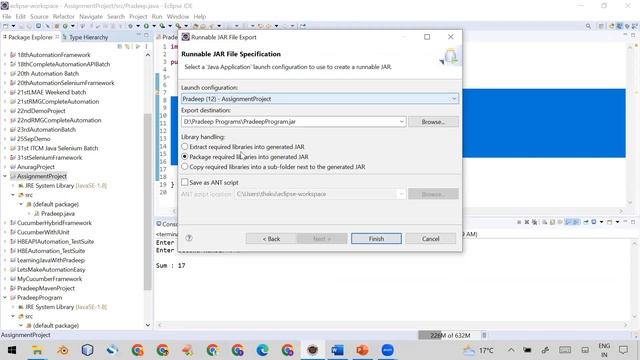Select Copy required libraries into sub-folder option
Screen dimensions: 640x360
[x=184, y=167]
